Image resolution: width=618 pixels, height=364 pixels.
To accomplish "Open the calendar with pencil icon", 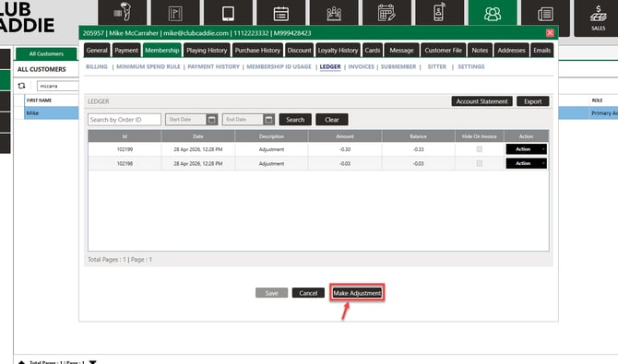I will point(386,13).
